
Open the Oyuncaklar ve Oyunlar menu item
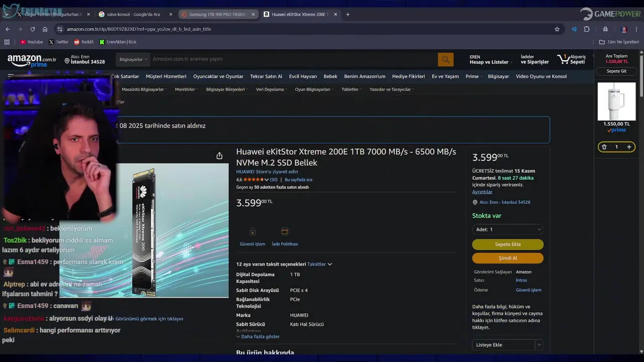(x=218, y=76)
